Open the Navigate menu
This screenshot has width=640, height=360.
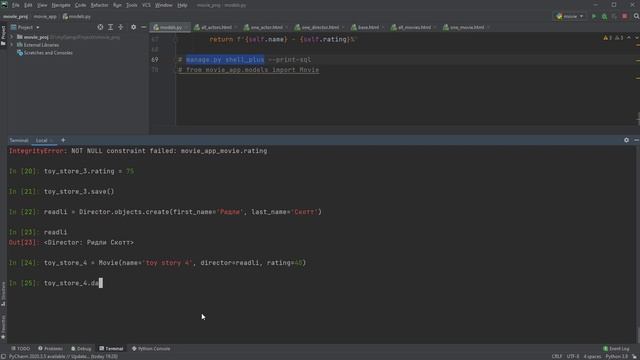coord(61,5)
